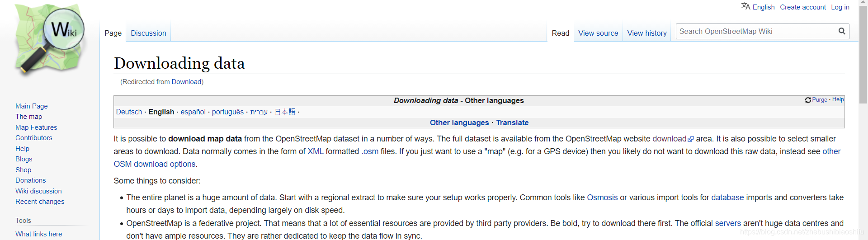Open the Osmosis tool link

pos(602,198)
